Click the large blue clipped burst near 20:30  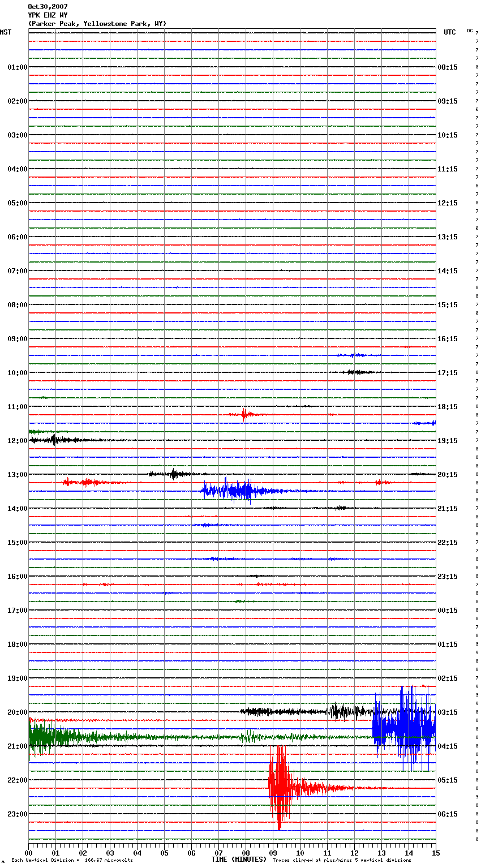click(x=404, y=728)
